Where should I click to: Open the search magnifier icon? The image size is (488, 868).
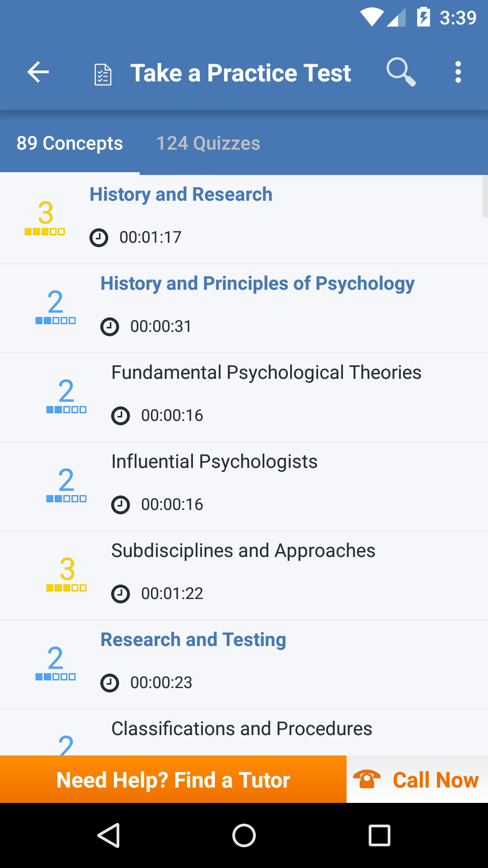coord(401,72)
